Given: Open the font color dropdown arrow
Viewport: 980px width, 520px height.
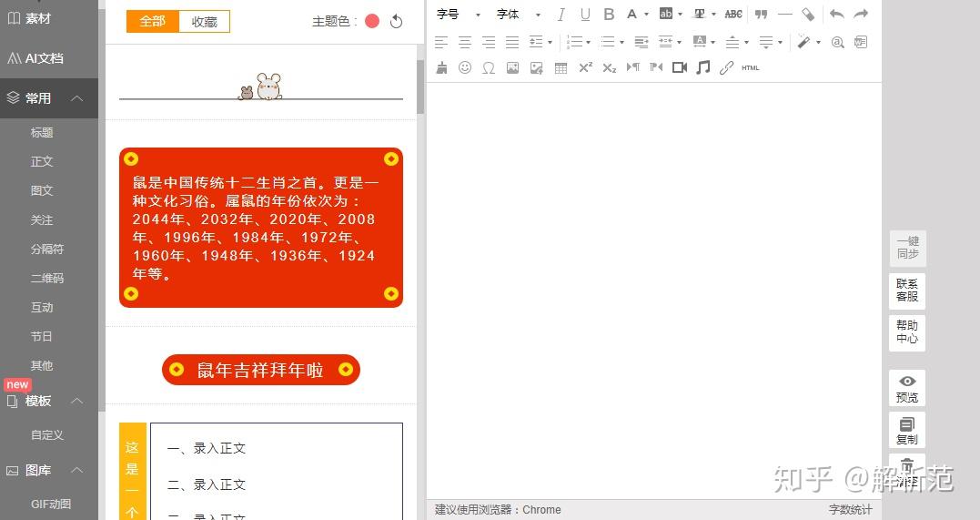Looking at the screenshot, I should pyautogui.click(x=646, y=15).
